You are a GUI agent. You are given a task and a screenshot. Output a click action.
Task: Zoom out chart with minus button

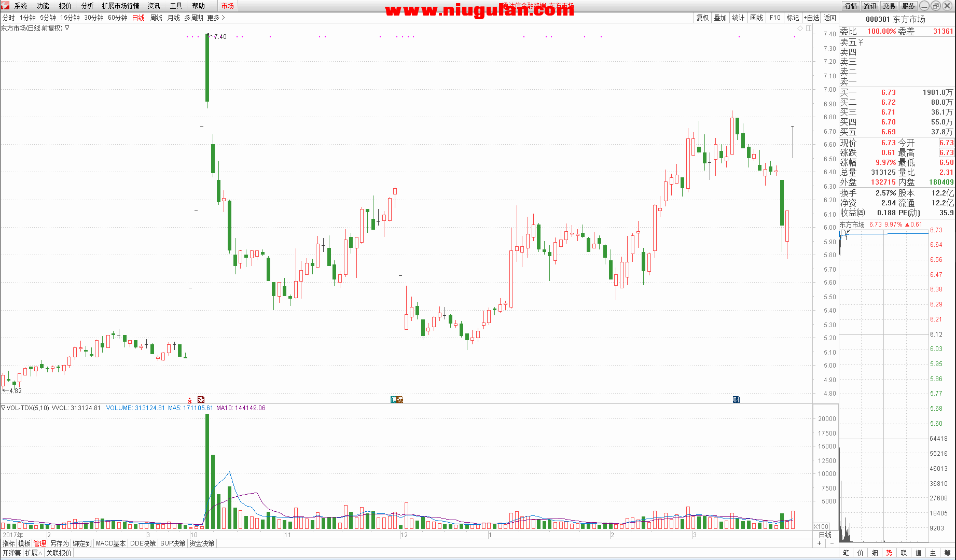[x=832, y=543]
